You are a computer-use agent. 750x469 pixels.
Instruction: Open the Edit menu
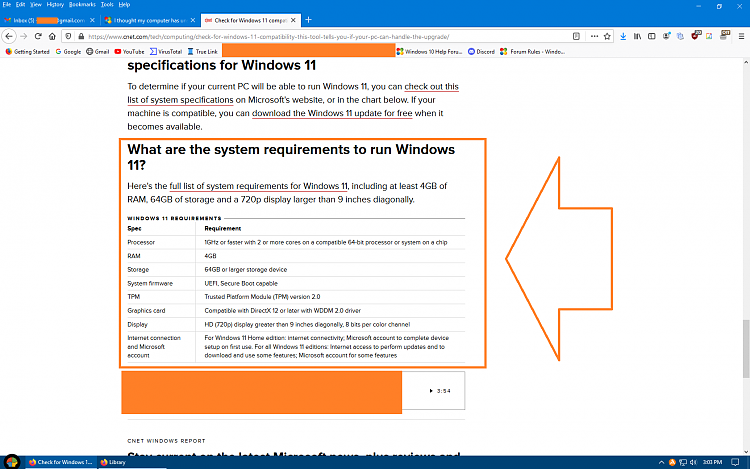pyautogui.click(x=20, y=4)
